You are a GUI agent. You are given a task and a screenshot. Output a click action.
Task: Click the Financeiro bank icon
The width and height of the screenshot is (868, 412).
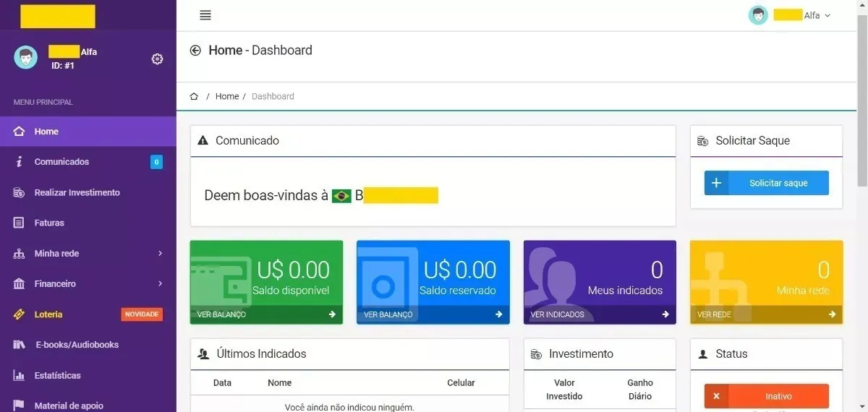point(20,284)
